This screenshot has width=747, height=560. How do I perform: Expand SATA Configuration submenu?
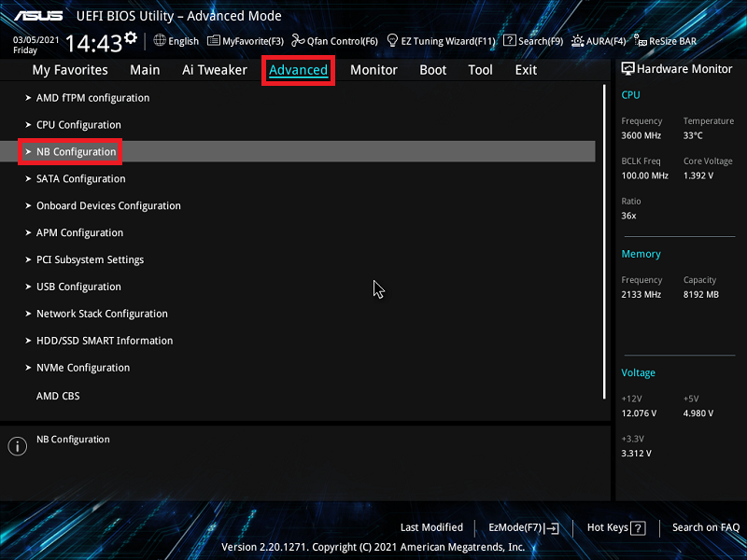[80, 179]
